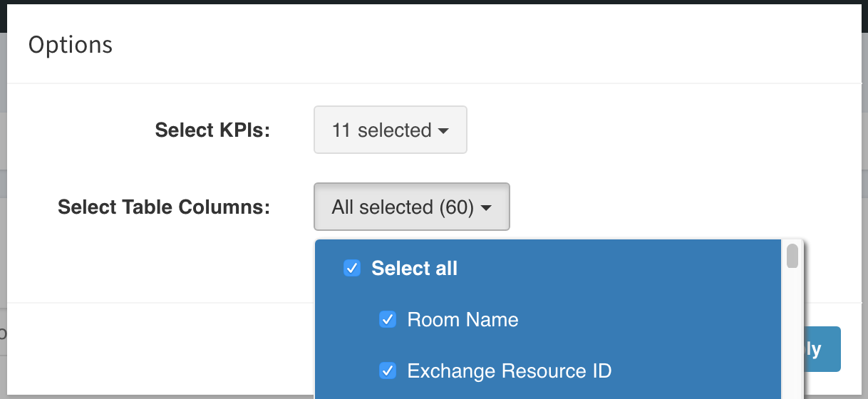Uncheck the Room Name checkbox
The width and height of the screenshot is (868, 399).
(x=388, y=320)
